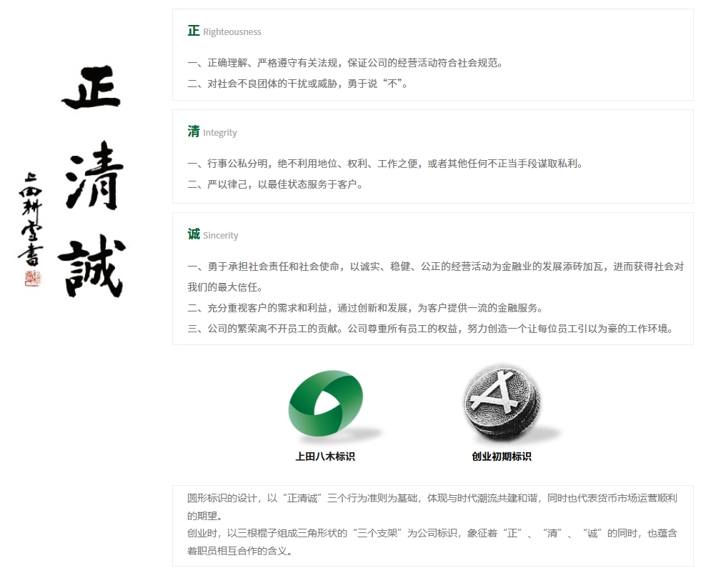Select the 正 Righteousness heading
The image size is (701, 588).
pos(224,31)
